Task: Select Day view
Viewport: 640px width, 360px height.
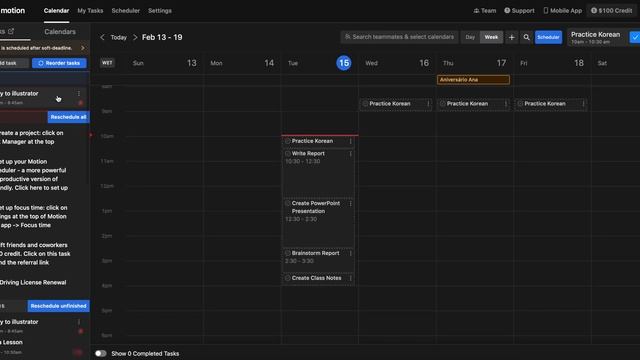Action: click(470, 37)
